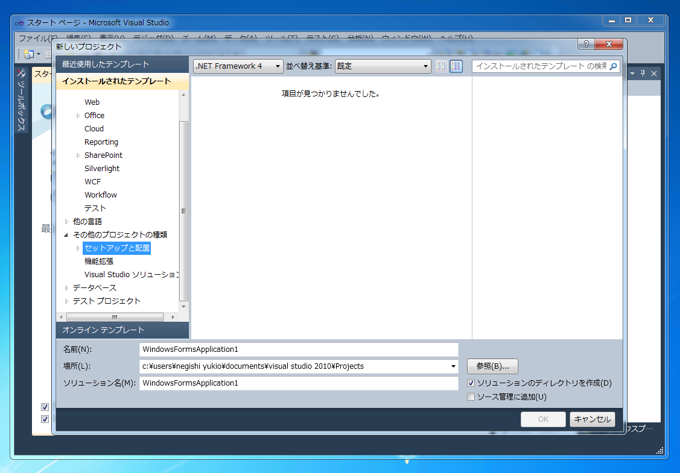Maximize the Visual Studio main window
The width and height of the screenshot is (680, 473).
628,20
